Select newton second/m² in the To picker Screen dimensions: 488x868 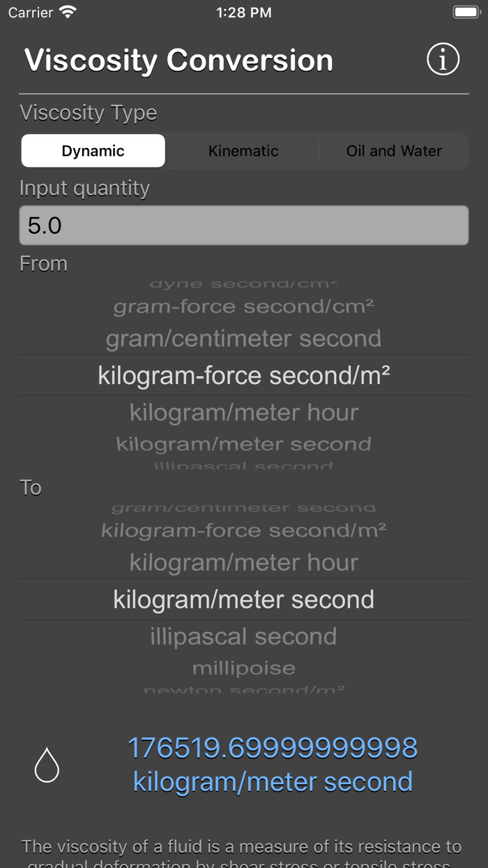[244, 690]
